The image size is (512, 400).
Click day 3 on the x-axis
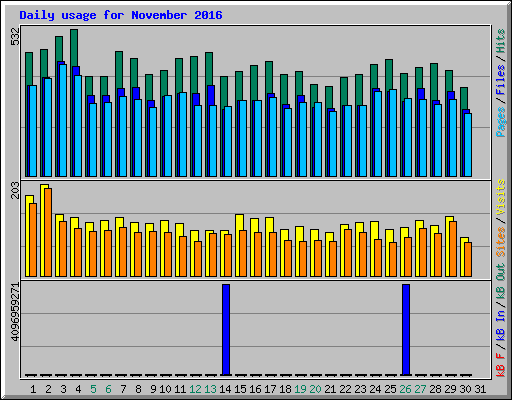pyautogui.click(x=63, y=389)
